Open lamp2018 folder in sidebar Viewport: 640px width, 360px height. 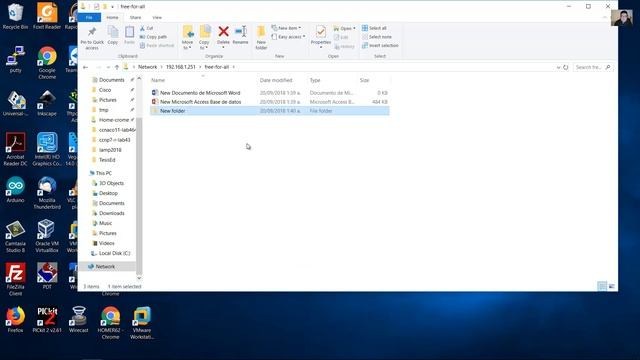click(x=110, y=150)
